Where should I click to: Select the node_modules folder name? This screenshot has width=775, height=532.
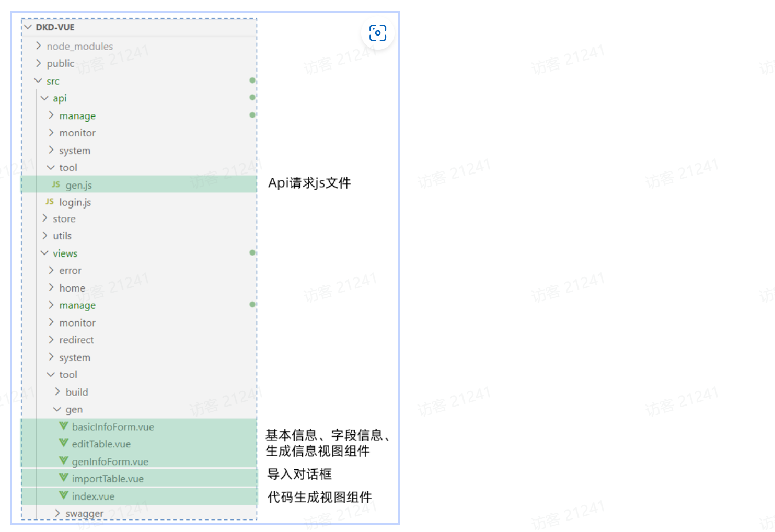79,47
